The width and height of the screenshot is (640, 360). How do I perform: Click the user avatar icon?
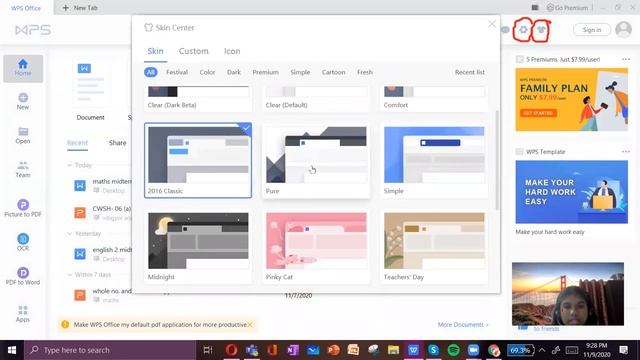[623, 29]
